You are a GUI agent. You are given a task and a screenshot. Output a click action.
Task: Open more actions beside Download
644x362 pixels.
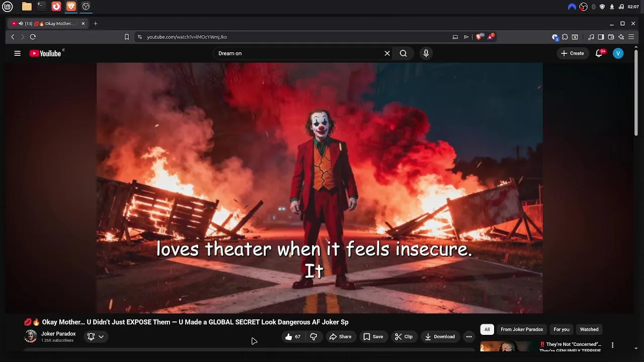pyautogui.click(x=469, y=337)
